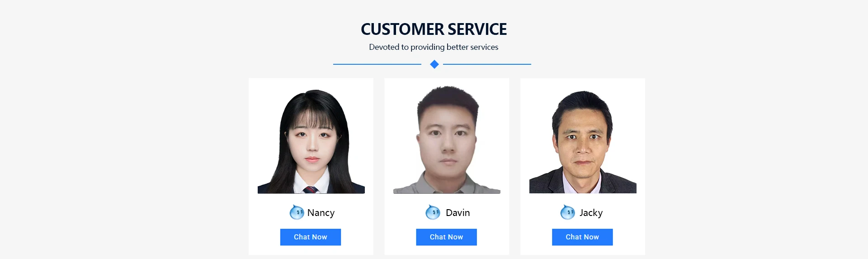Click the chat messenger icon beside Jacky
Image resolution: width=868 pixels, height=259 pixels.
[567, 212]
